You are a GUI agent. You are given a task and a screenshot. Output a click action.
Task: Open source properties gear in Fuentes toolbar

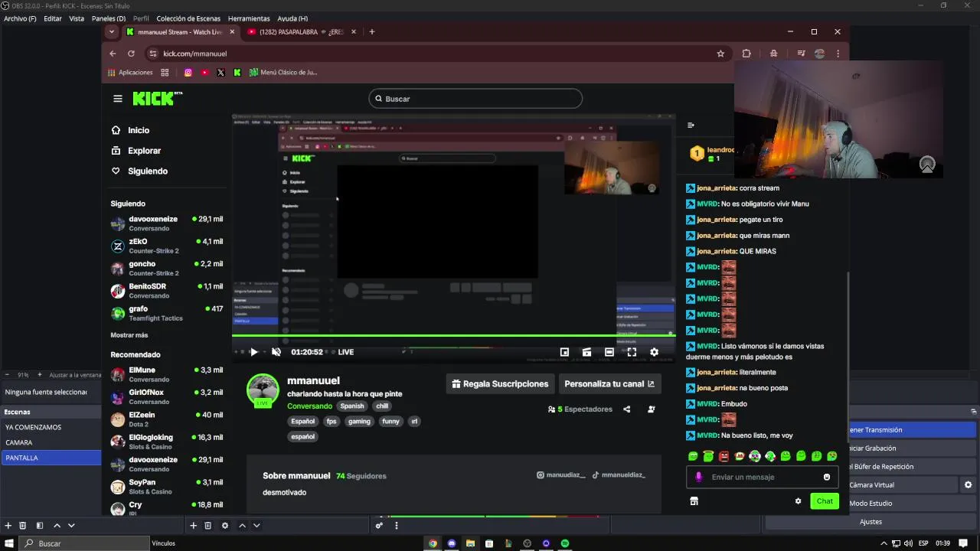coord(225,526)
